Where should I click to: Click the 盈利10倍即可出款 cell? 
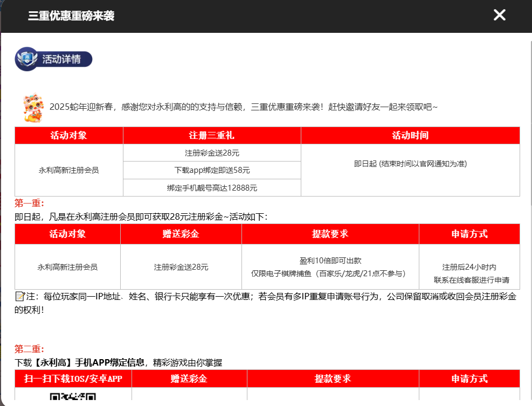point(330,260)
